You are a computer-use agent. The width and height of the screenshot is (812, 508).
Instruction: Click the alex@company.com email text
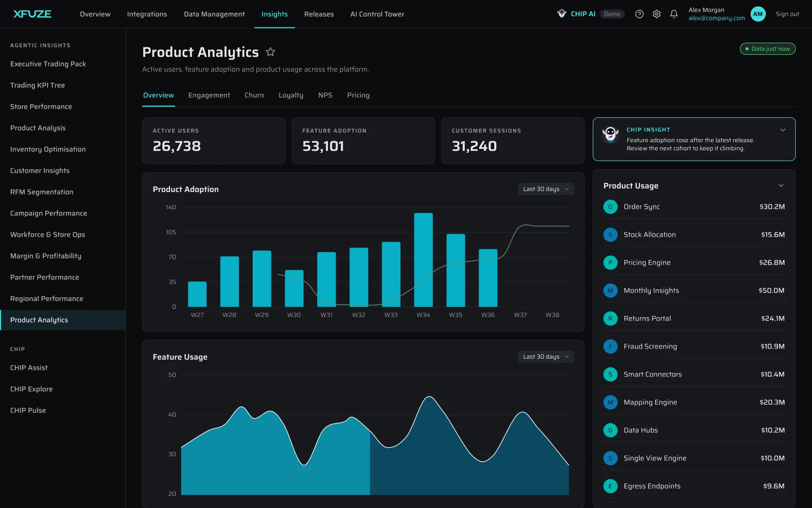tap(717, 18)
